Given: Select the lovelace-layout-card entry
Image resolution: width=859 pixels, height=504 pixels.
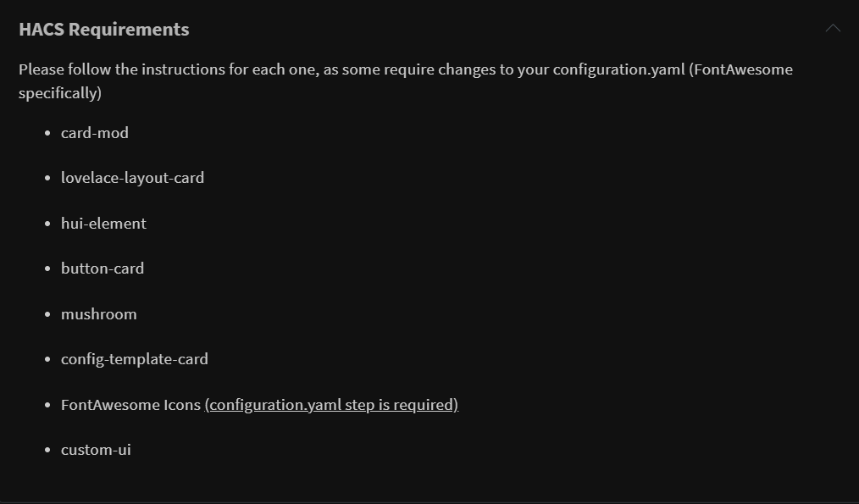Looking at the screenshot, I should click(132, 178).
